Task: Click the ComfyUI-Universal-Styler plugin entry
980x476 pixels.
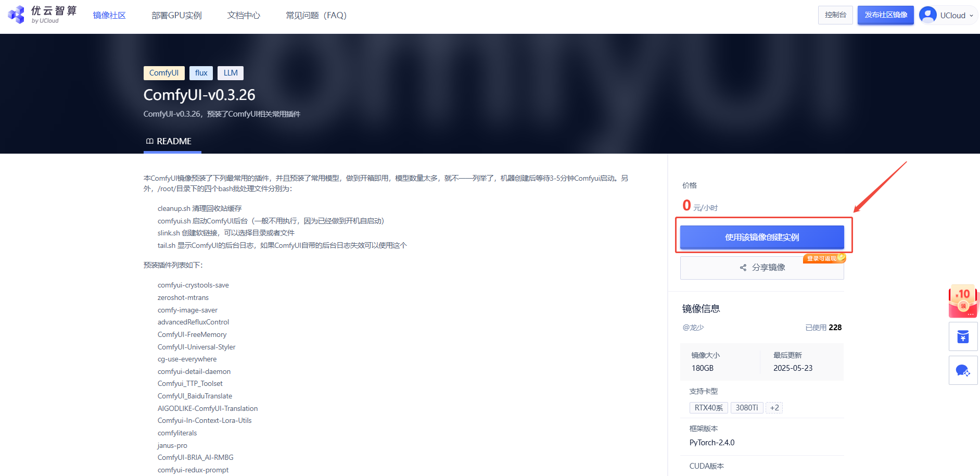Action: 196,347
